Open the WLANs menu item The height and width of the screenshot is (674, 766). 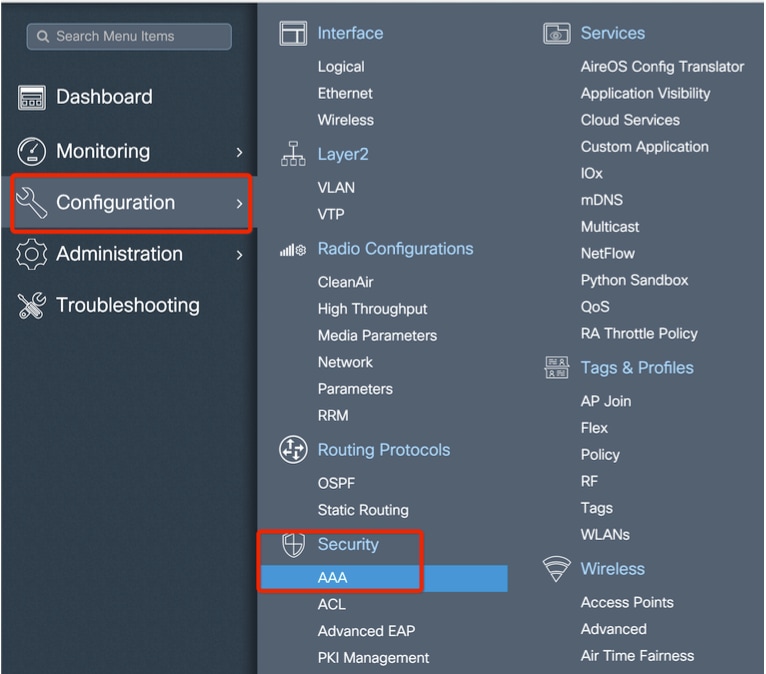coord(605,535)
